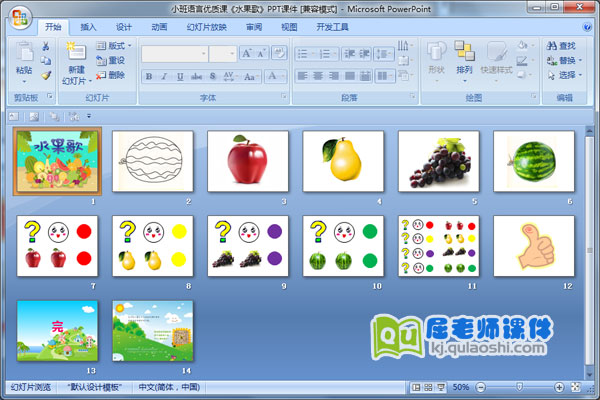Toggle Strikethrough formatting
The height and width of the screenshot is (400, 600).
tap(196, 77)
